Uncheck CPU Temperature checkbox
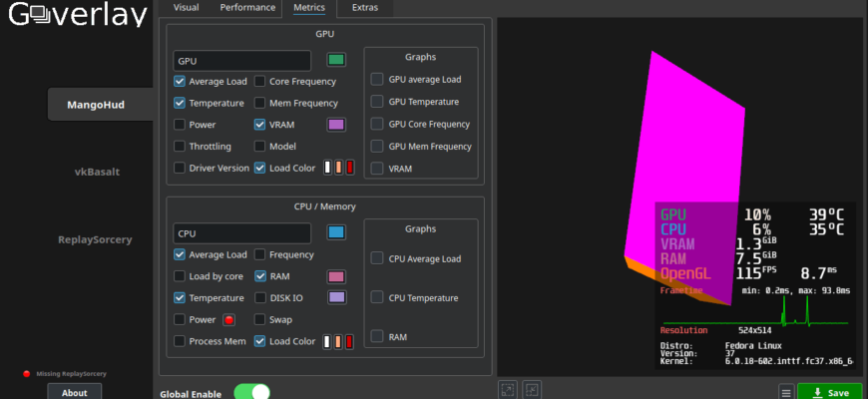Screen dimensions: 868x399 [180, 297]
